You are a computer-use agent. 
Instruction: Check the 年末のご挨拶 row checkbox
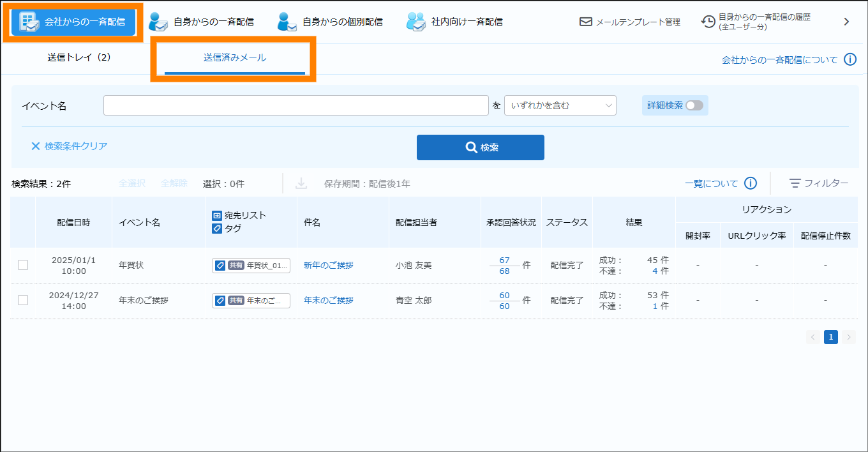(23, 300)
